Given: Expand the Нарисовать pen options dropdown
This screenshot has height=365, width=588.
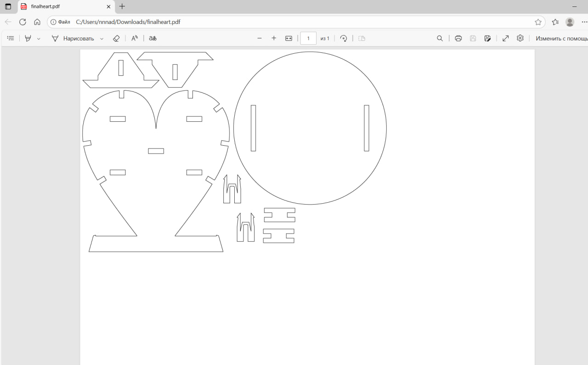Looking at the screenshot, I should pyautogui.click(x=102, y=38).
